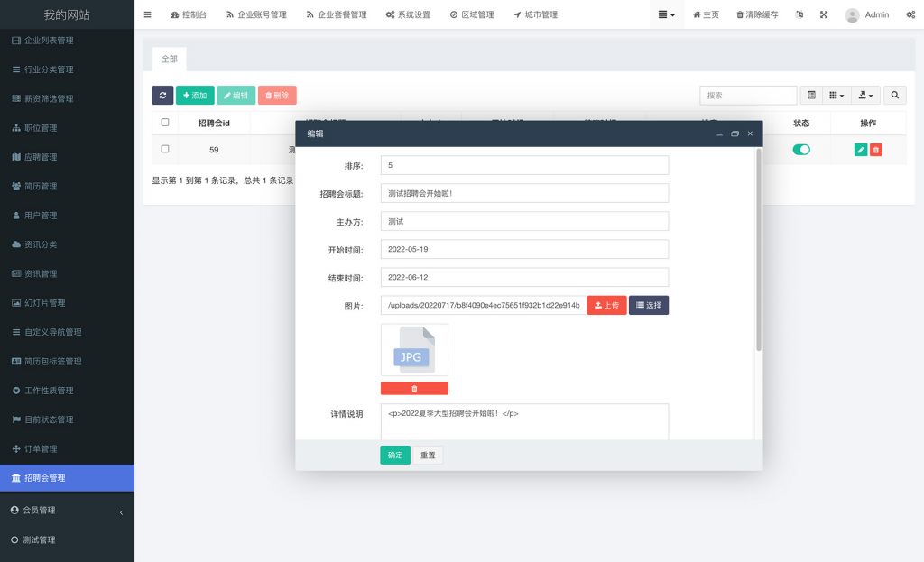This screenshot has width=924, height=562.
Task: Click the red 上传 upload button
Action: pos(605,305)
